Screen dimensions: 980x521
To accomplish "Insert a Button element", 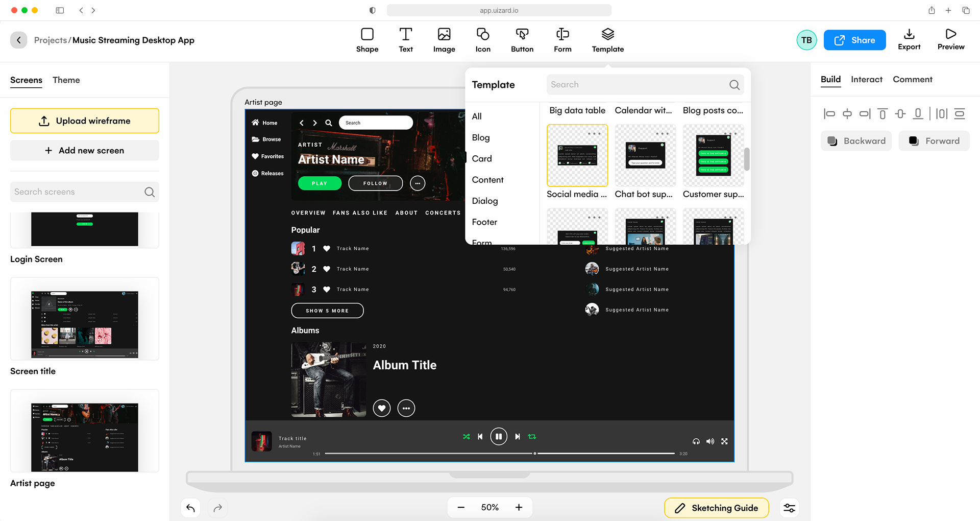I will pyautogui.click(x=522, y=40).
